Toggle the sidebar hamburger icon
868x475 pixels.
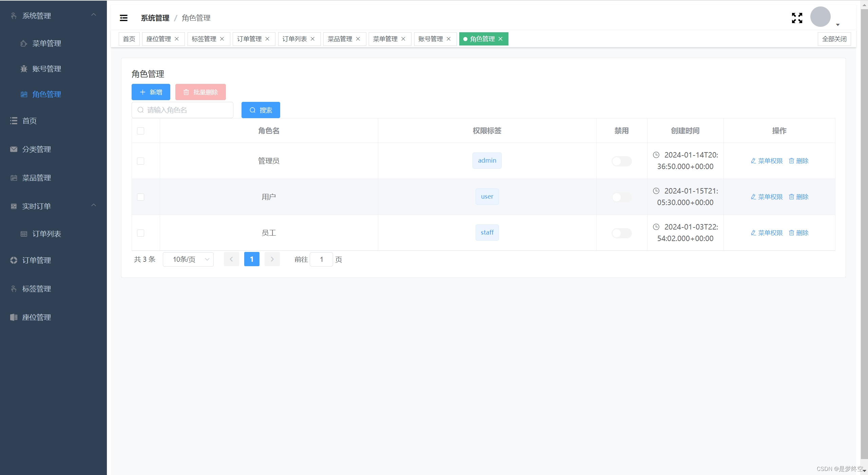pos(124,18)
